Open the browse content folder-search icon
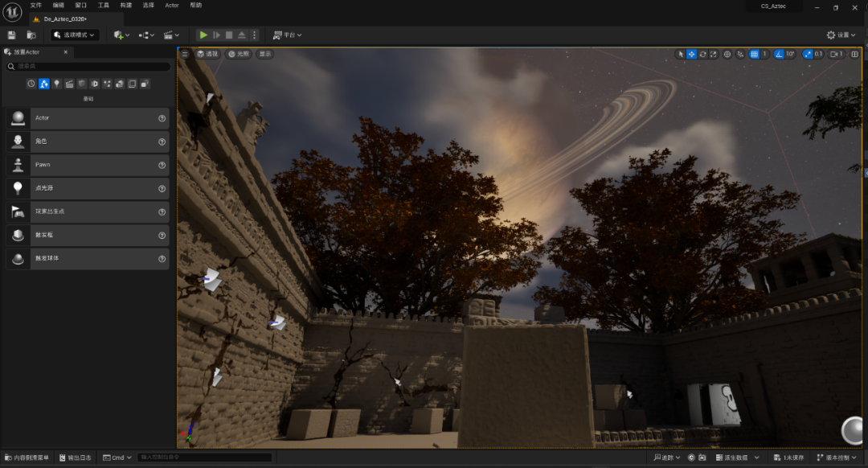Screen dimensions: 868x468 [31, 35]
